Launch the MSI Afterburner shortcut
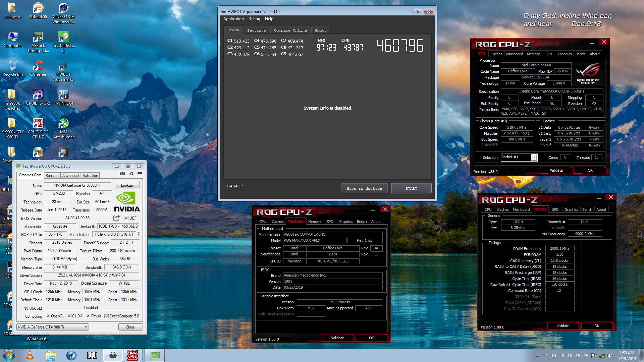 63,129
